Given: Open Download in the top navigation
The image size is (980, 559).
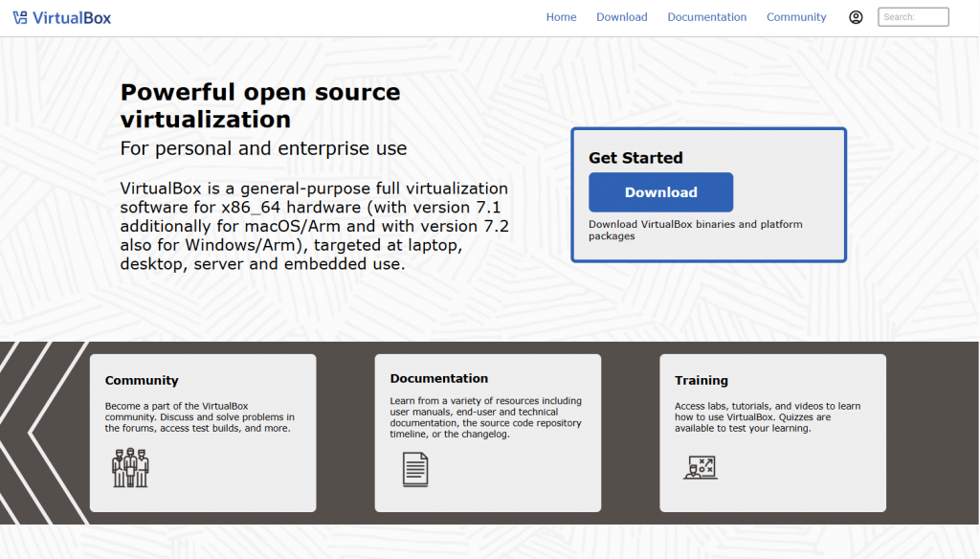Looking at the screenshot, I should (622, 17).
